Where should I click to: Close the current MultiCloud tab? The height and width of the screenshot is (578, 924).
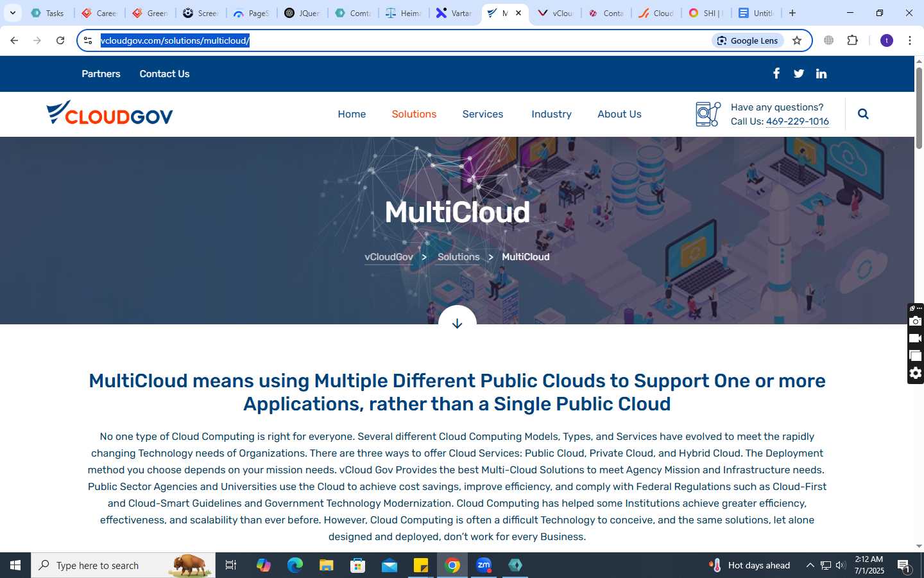click(x=518, y=13)
